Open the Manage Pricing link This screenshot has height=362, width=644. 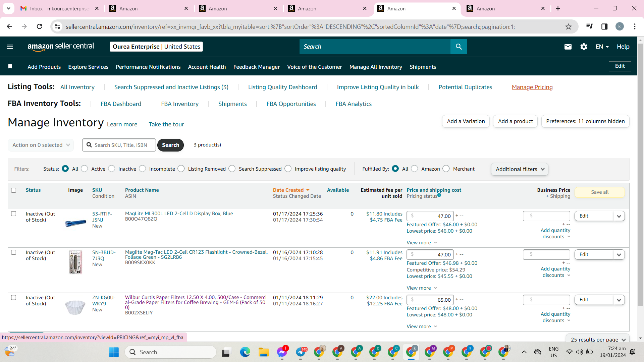pyautogui.click(x=532, y=87)
